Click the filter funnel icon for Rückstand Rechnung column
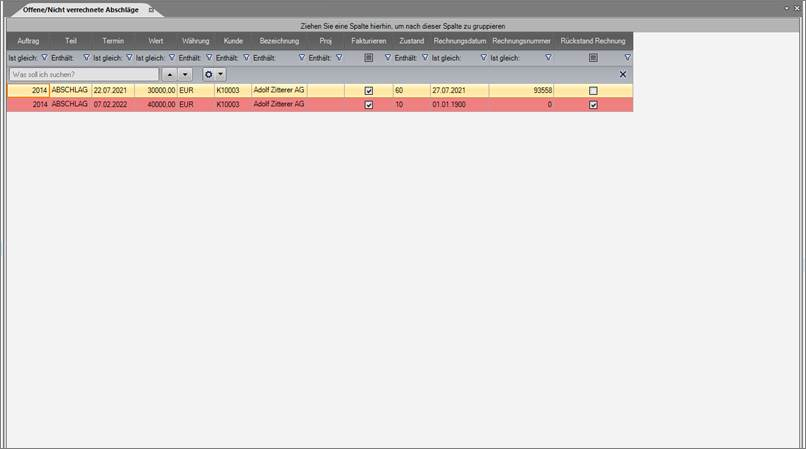The width and height of the screenshot is (806, 449). point(627,58)
